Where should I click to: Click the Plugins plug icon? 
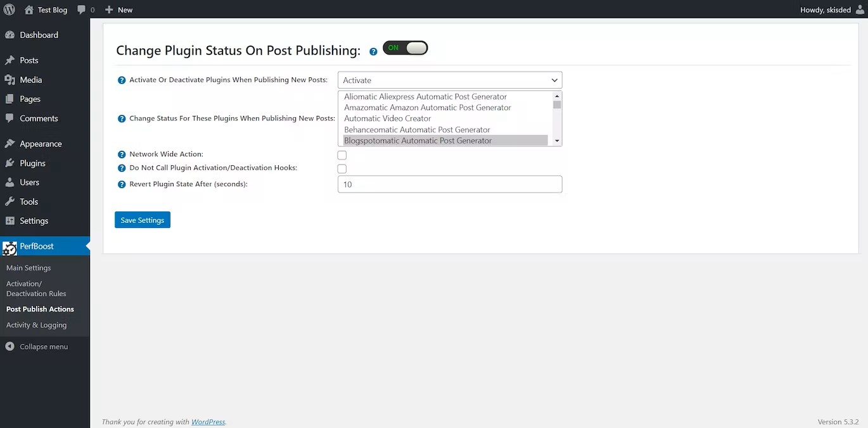[10, 163]
